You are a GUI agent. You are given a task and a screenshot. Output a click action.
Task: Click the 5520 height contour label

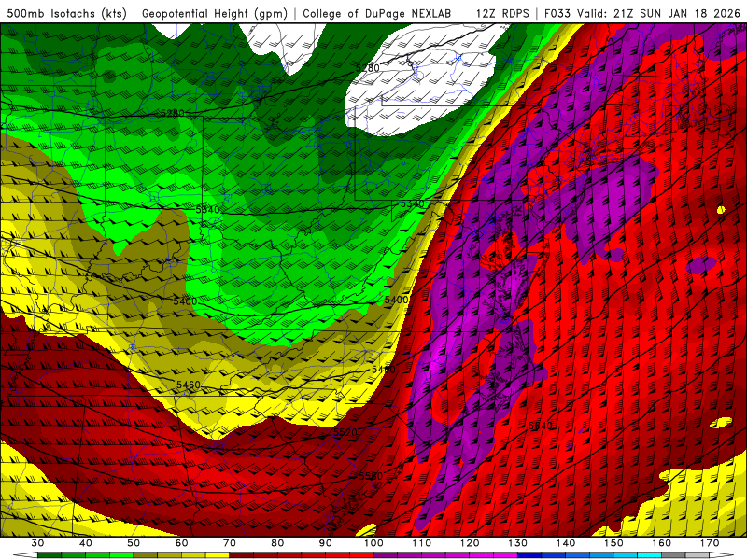point(345,432)
